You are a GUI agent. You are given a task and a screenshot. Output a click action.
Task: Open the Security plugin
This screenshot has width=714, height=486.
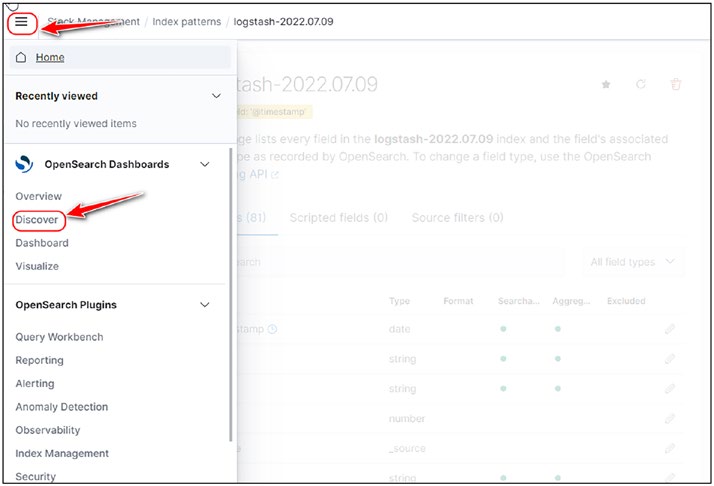click(36, 476)
